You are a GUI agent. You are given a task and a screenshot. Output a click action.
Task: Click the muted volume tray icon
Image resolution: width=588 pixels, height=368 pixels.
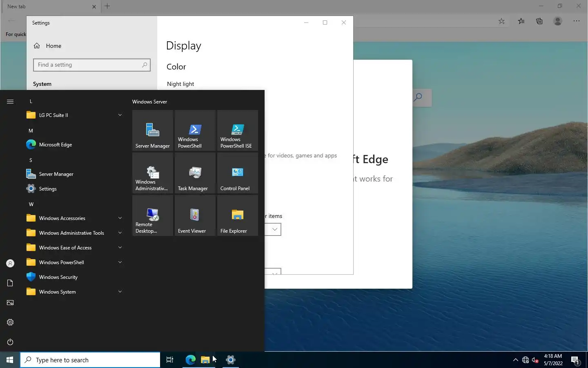click(x=535, y=360)
